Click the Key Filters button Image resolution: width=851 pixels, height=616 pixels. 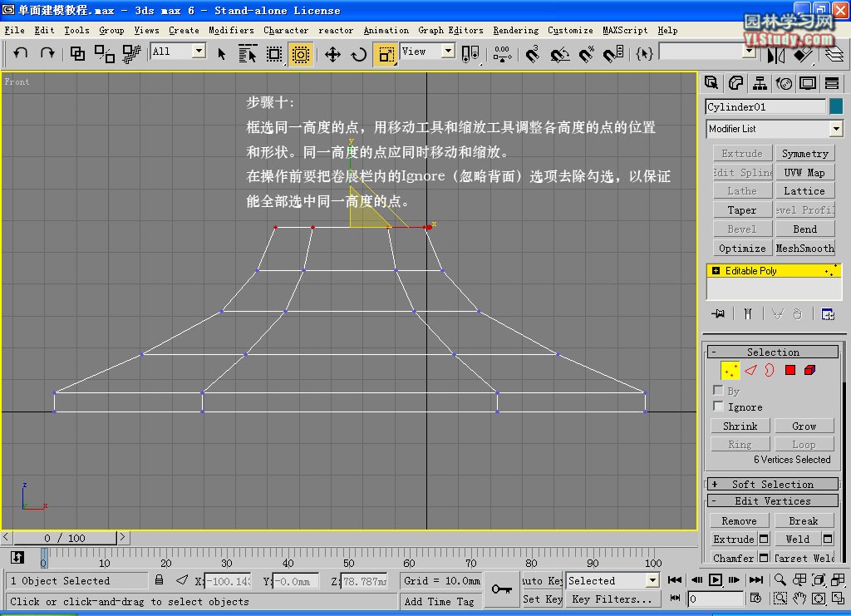612,599
